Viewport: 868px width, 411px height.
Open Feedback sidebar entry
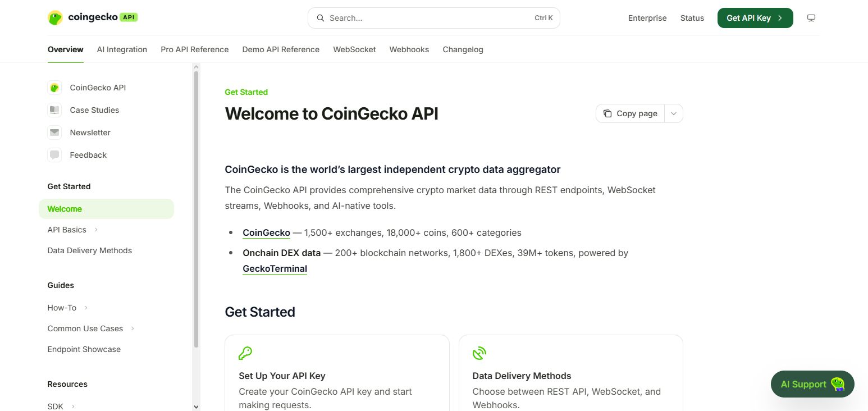[x=88, y=155]
